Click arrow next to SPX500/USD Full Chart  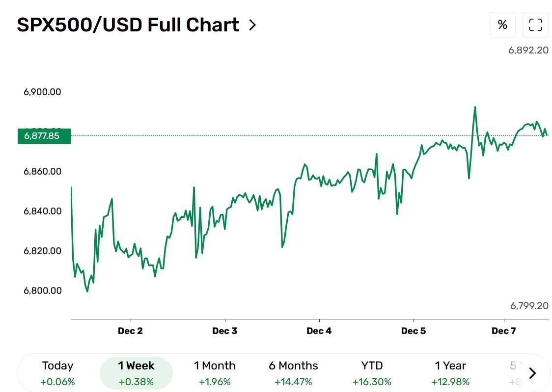point(252,25)
